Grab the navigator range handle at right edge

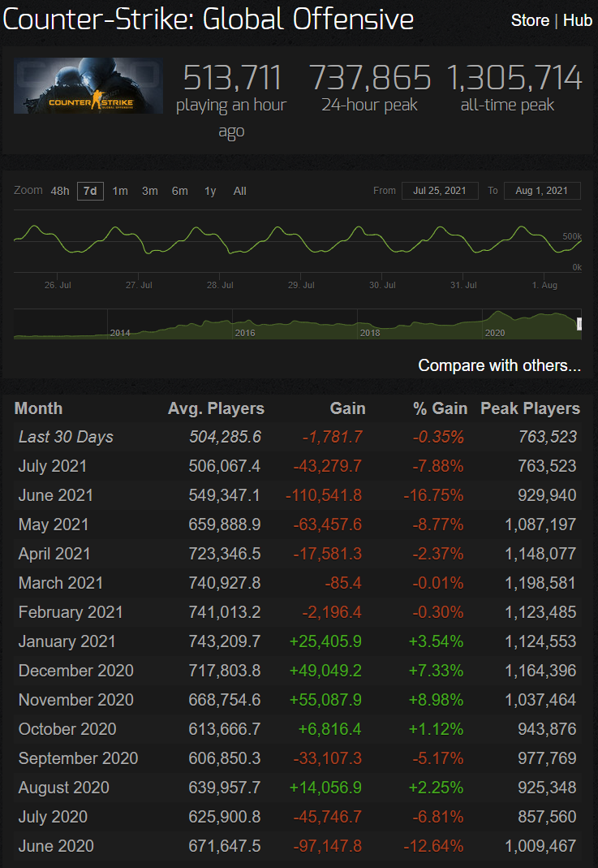579,324
